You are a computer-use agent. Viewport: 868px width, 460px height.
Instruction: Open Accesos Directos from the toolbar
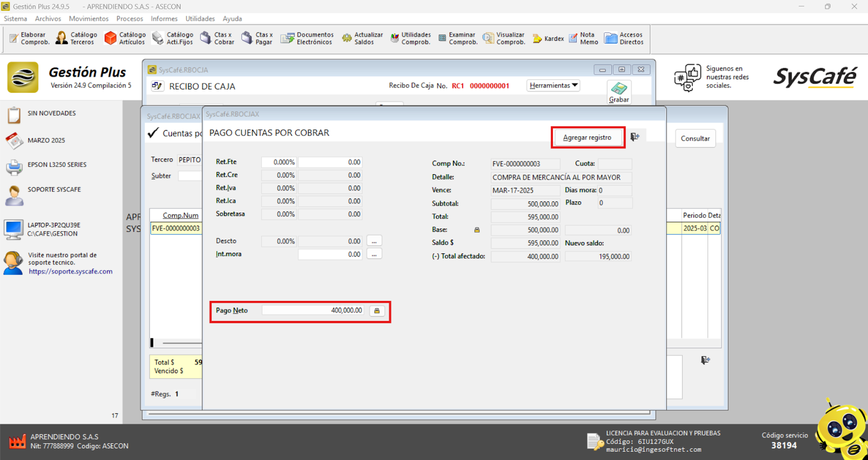[x=624, y=38]
